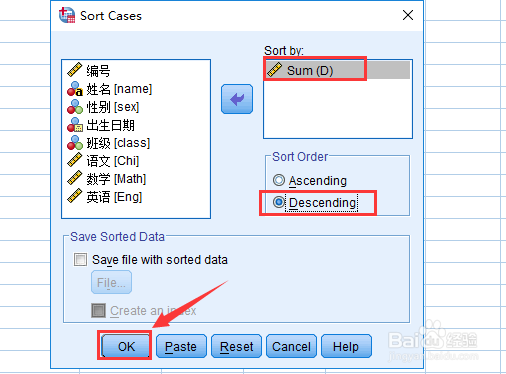
Task: Click the Cancel button
Action: click(x=291, y=346)
